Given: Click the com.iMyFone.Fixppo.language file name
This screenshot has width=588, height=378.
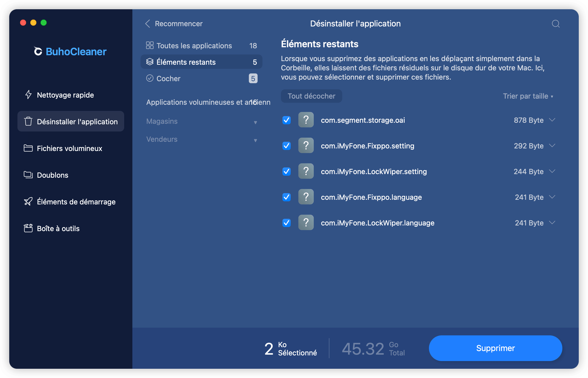Looking at the screenshot, I should (371, 197).
